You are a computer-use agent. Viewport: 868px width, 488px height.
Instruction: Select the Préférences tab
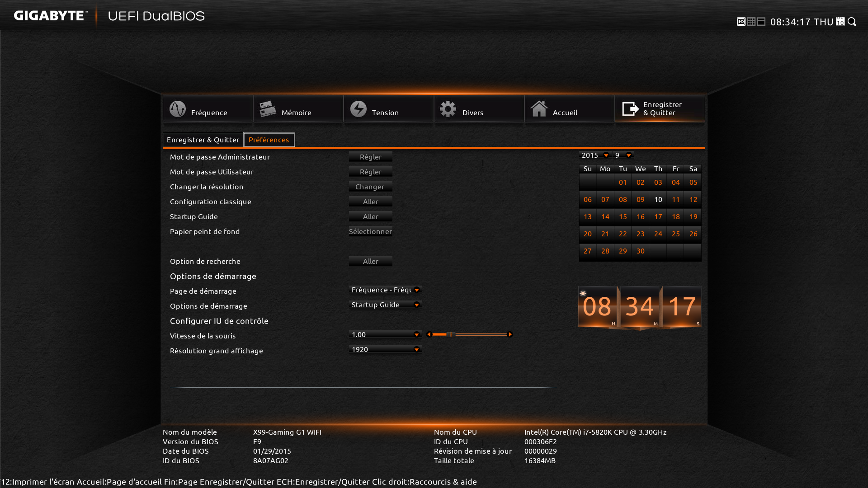(269, 140)
